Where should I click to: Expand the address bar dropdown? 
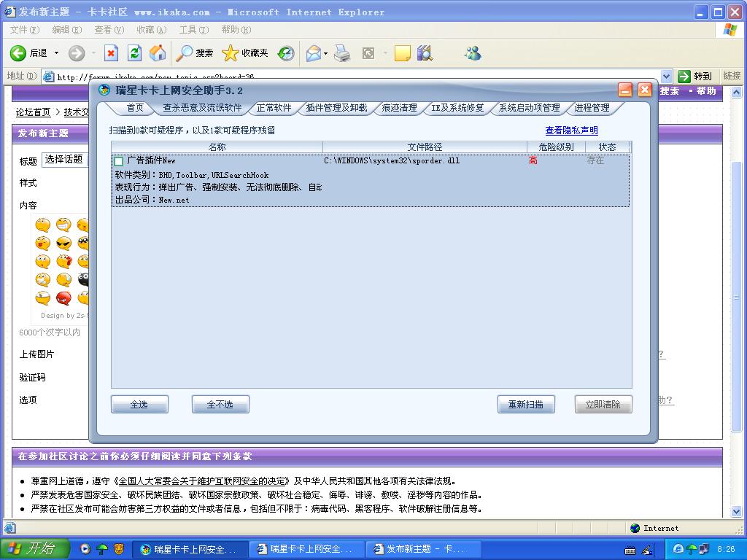tap(667, 76)
